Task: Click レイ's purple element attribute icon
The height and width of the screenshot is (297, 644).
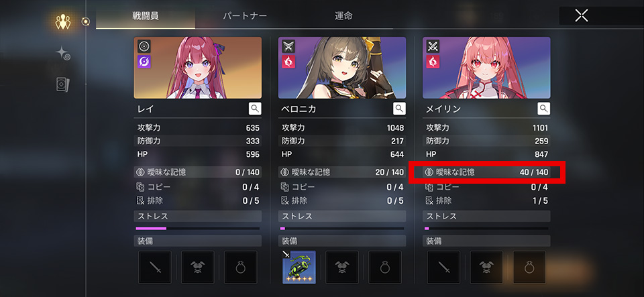Action: [144, 62]
